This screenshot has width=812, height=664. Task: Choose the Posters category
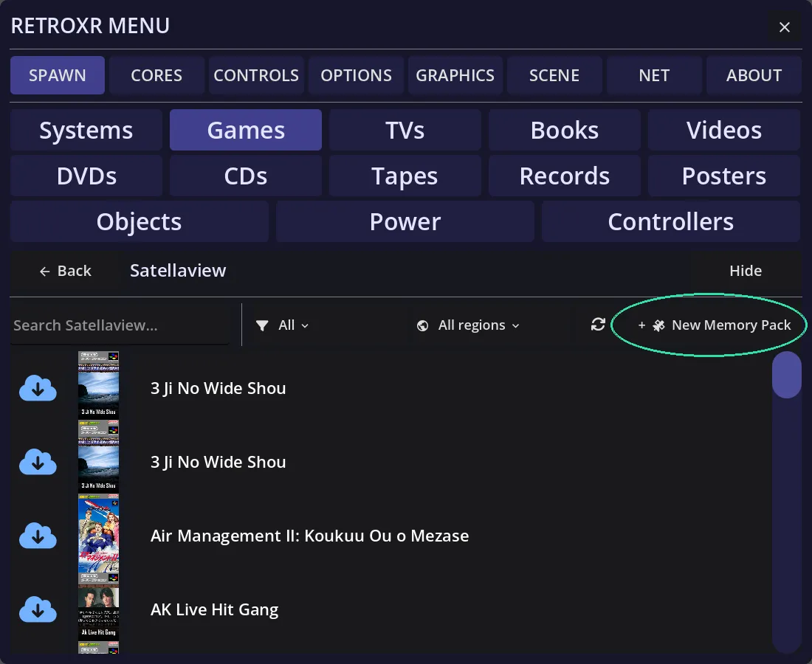724,176
